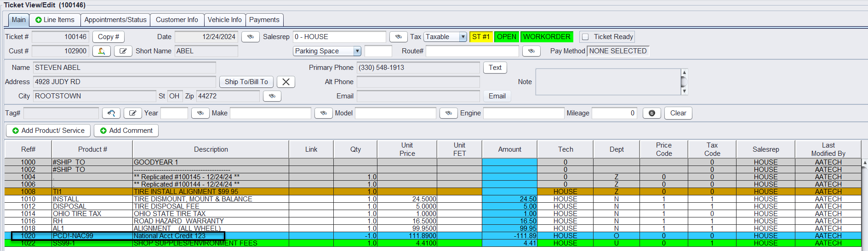Enable the Ticket Ready checkbox
This screenshot has height=251, width=868.
[585, 37]
